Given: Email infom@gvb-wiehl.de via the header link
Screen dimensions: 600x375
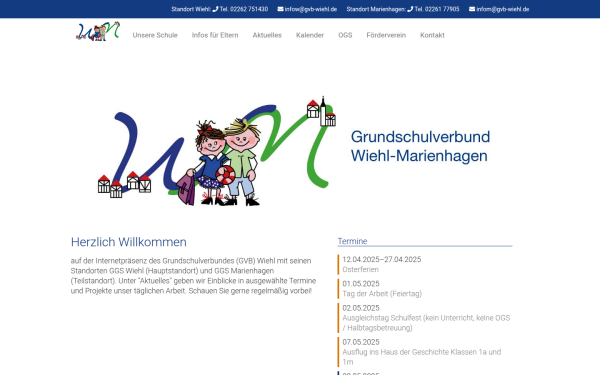Looking at the screenshot, I should (503, 9).
